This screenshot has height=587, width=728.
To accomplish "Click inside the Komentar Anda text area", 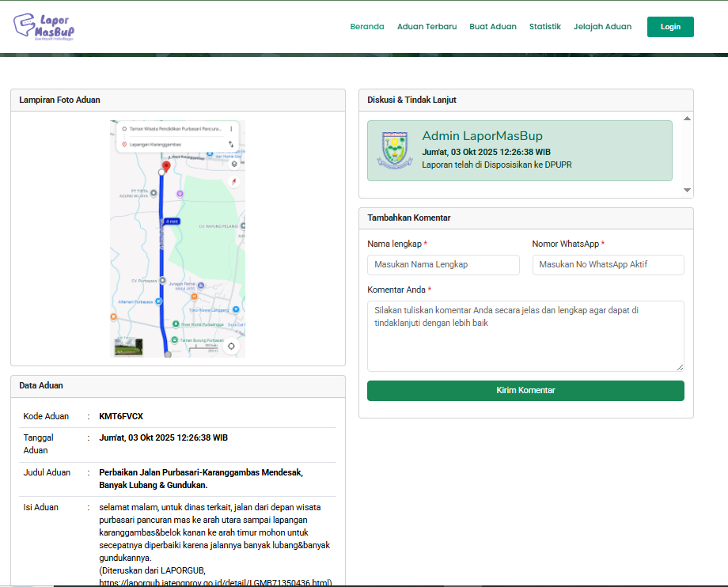I will [x=525, y=335].
